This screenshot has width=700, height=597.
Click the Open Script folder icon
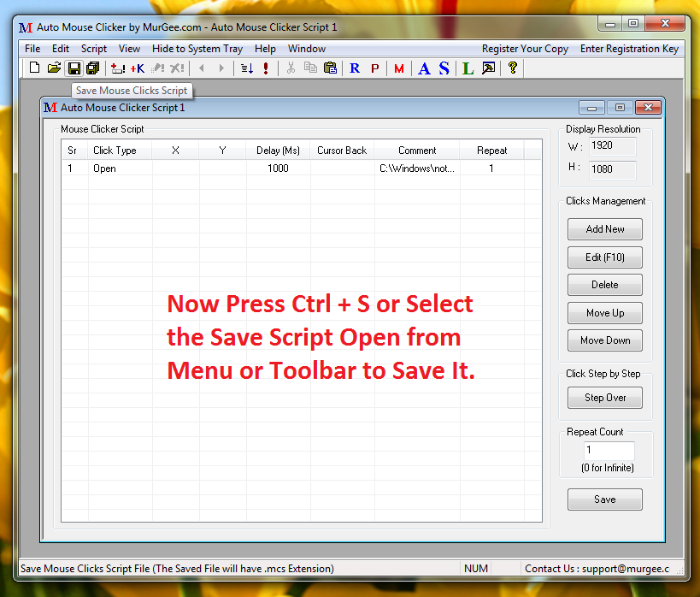pos(53,68)
